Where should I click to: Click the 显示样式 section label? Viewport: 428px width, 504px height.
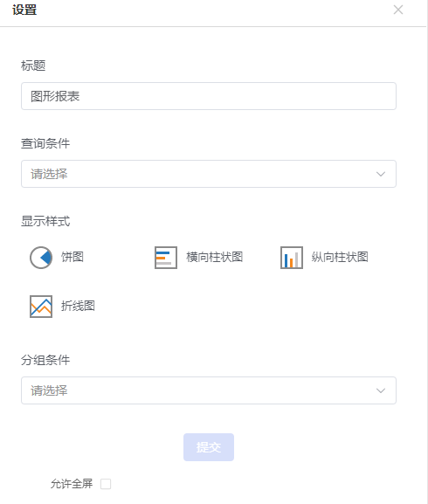45,221
